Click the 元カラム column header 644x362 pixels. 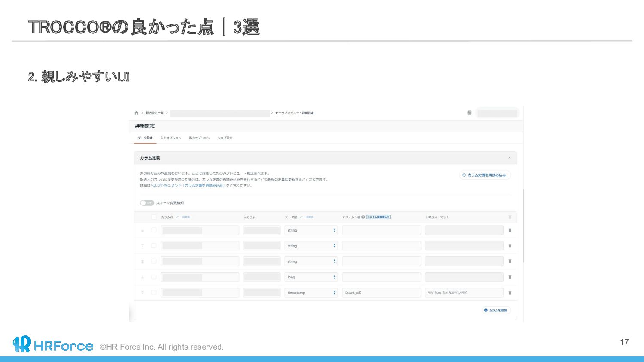coord(249,217)
